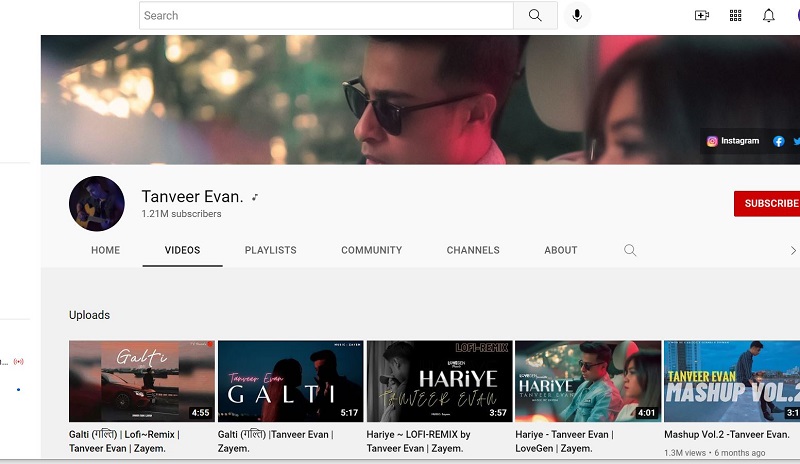Screen dimensions: 800x464
Task: Click the music note artist badge
Action: click(255, 197)
